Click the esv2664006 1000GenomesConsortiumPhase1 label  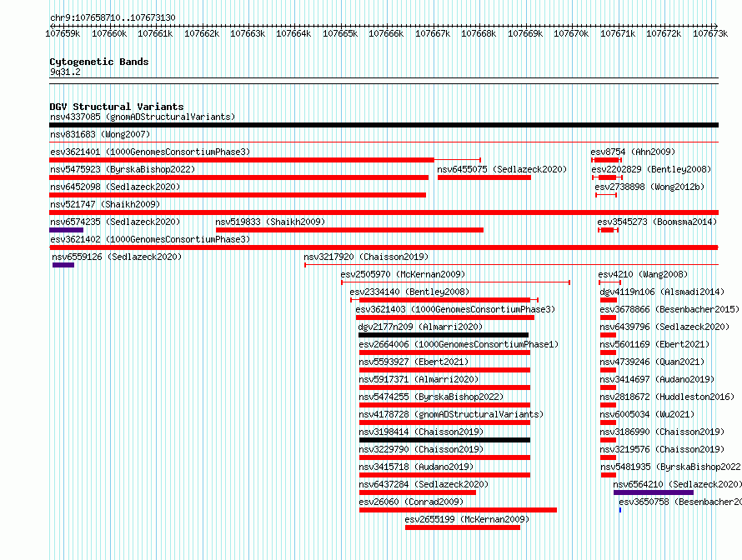point(459,344)
